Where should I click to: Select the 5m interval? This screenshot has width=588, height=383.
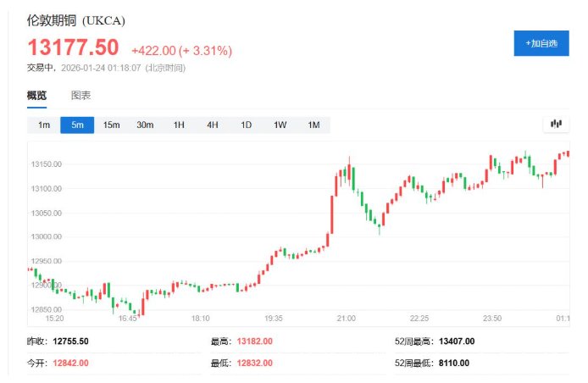(x=77, y=125)
